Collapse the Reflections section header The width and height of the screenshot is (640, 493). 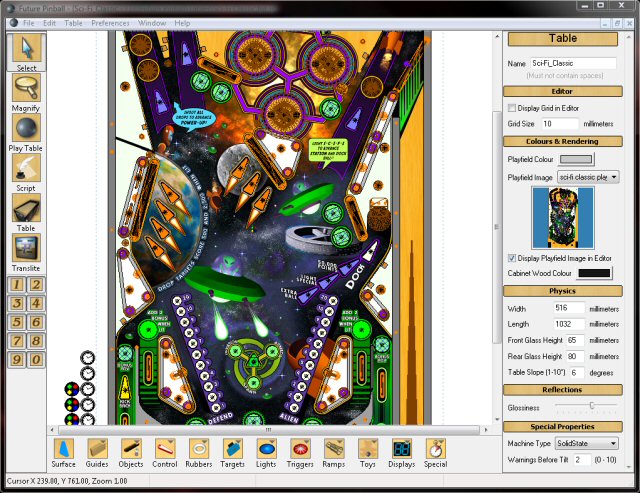click(563, 390)
